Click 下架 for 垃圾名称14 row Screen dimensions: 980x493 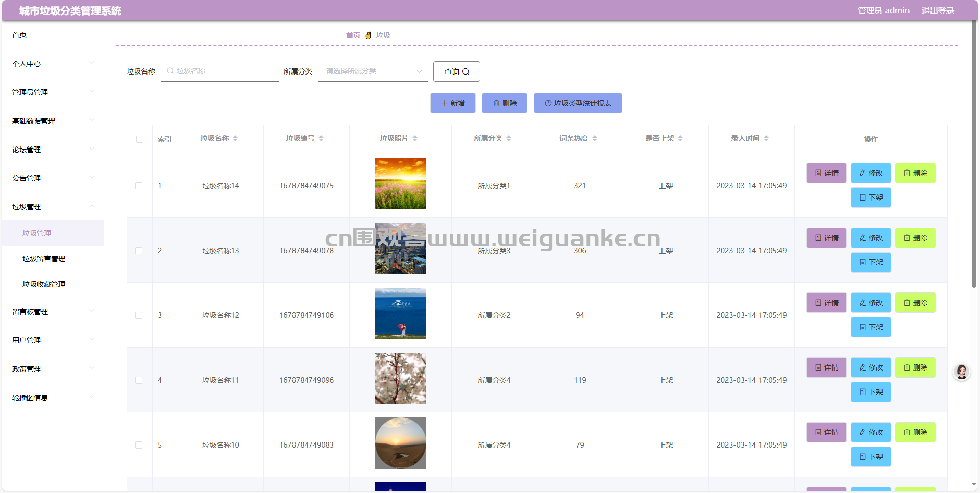(x=871, y=198)
